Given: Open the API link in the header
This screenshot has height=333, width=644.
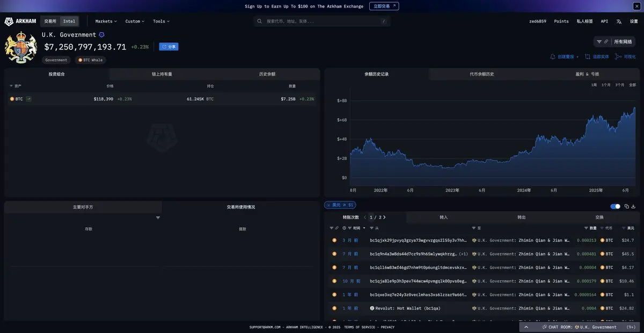Looking at the screenshot, I should coord(604,21).
